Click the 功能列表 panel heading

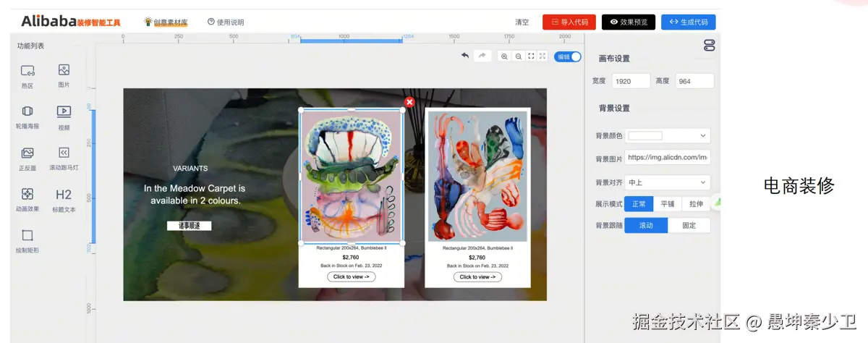point(30,46)
